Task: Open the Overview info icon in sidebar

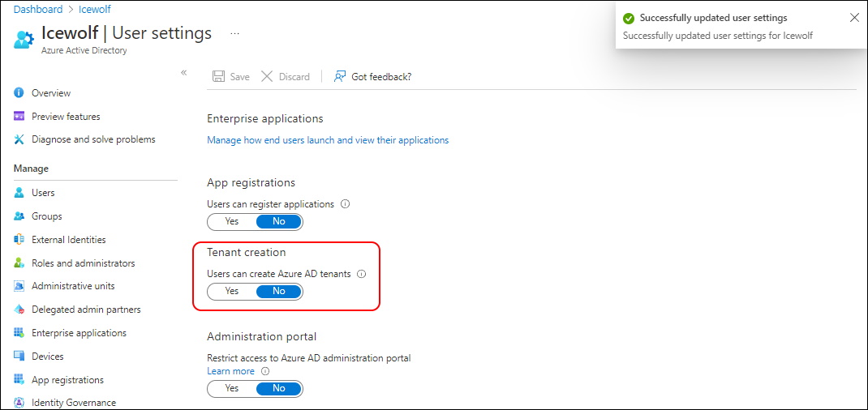Action: click(19, 93)
